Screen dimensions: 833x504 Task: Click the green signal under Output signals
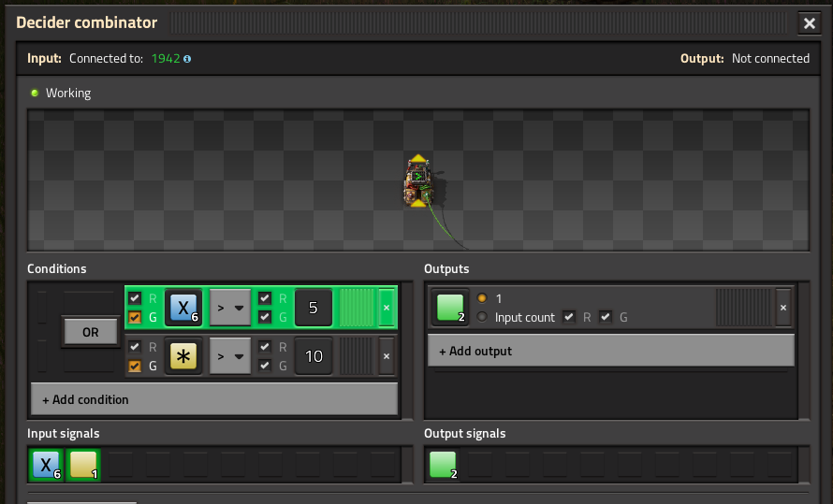tap(443, 465)
